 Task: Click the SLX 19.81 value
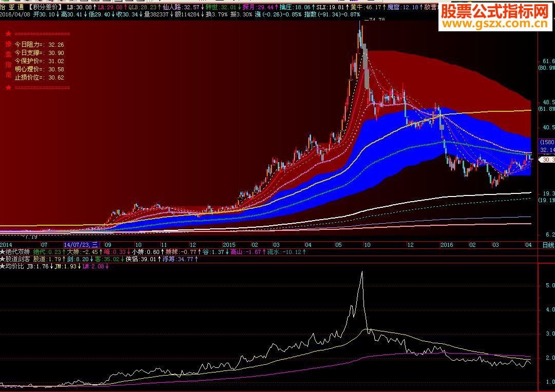(x=333, y=7)
